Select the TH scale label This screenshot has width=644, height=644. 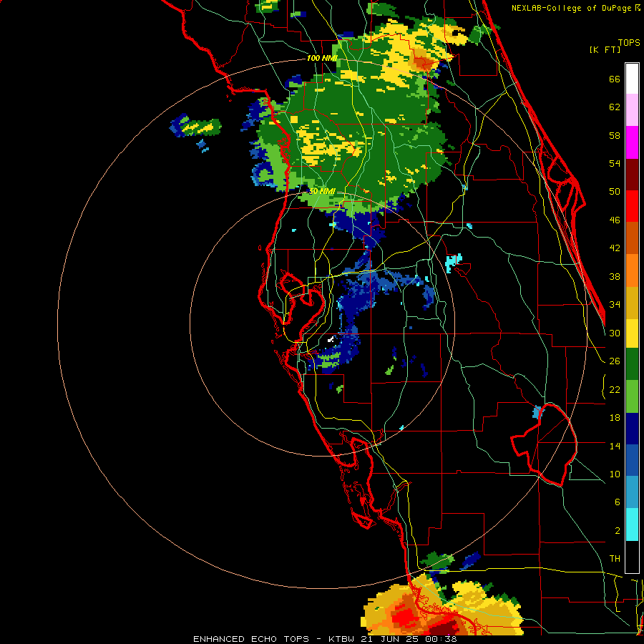615,558
